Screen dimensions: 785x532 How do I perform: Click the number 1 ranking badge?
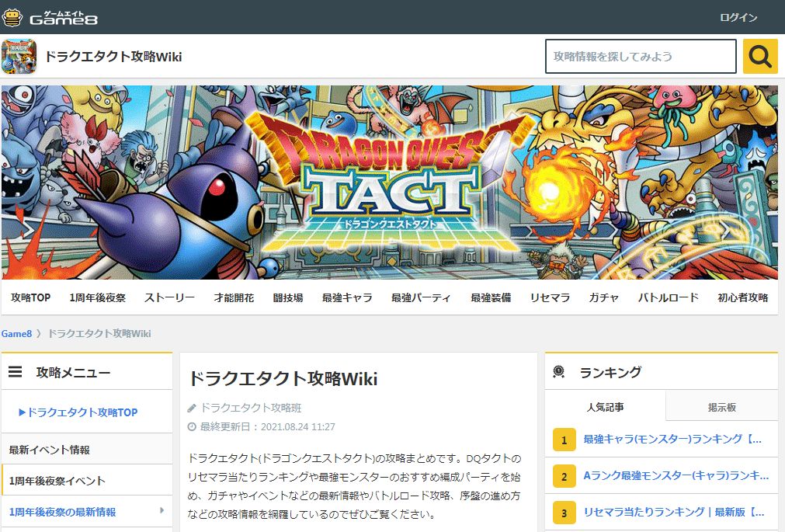click(x=563, y=440)
